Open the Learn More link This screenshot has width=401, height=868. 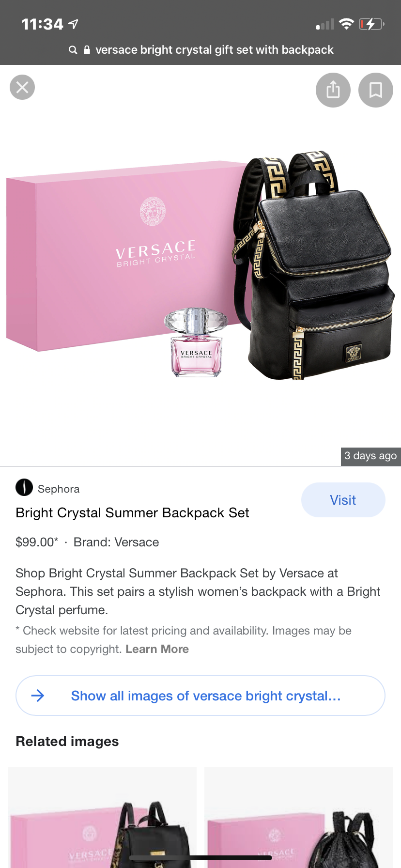click(157, 649)
